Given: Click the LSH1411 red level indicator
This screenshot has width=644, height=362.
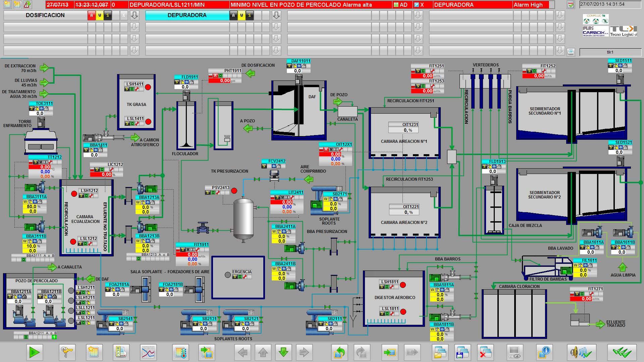Looking at the screenshot, I should pyautogui.click(x=148, y=87).
